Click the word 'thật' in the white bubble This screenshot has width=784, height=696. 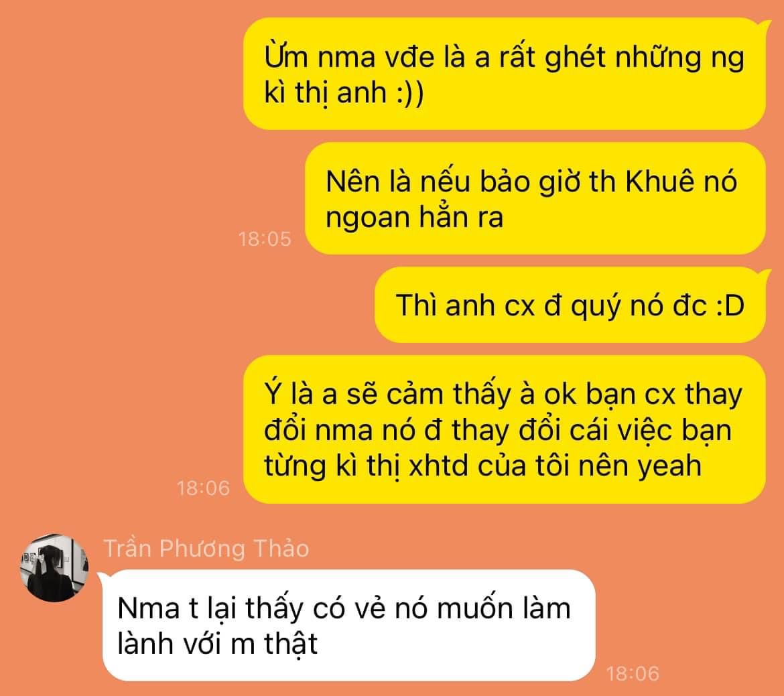[x=291, y=644]
